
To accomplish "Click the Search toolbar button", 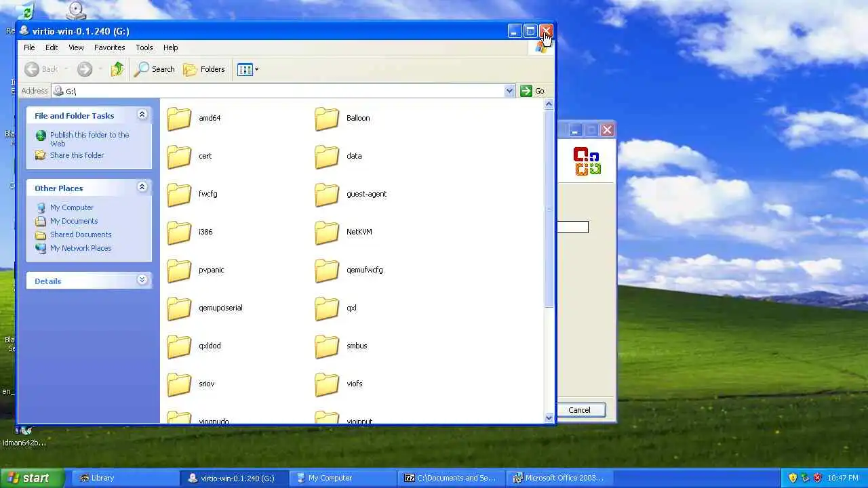I will click(155, 69).
